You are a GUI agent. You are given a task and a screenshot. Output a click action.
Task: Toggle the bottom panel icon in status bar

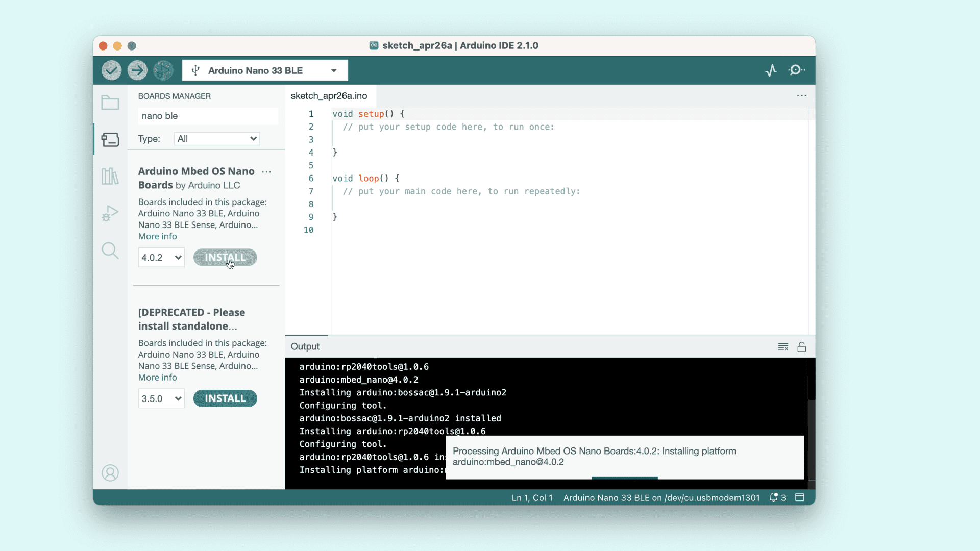(800, 497)
